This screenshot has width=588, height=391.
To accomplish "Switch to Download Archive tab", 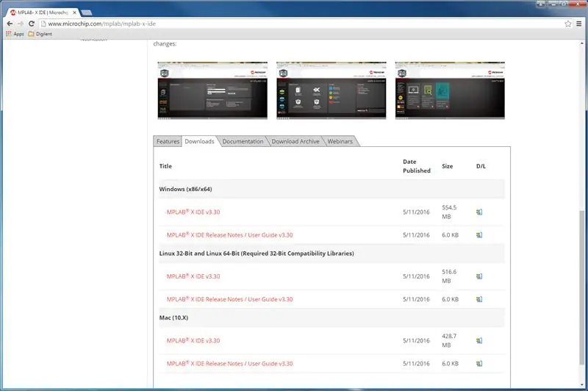I will (x=295, y=141).
